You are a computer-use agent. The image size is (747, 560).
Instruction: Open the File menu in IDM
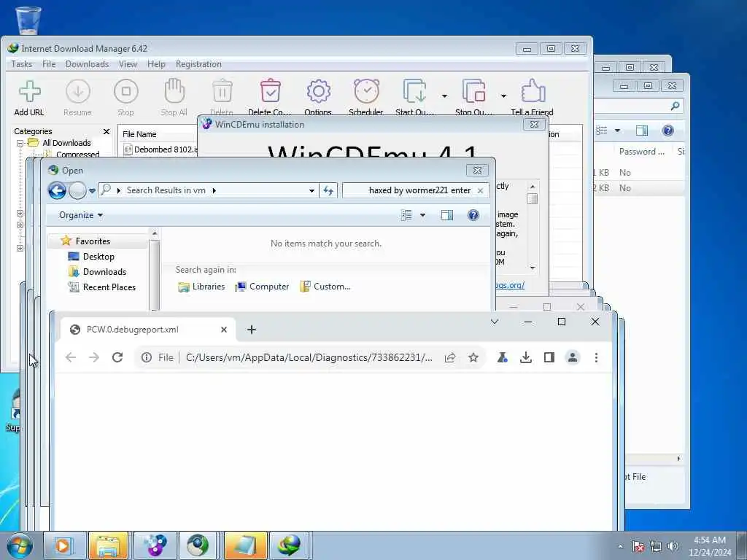[49, 64]
